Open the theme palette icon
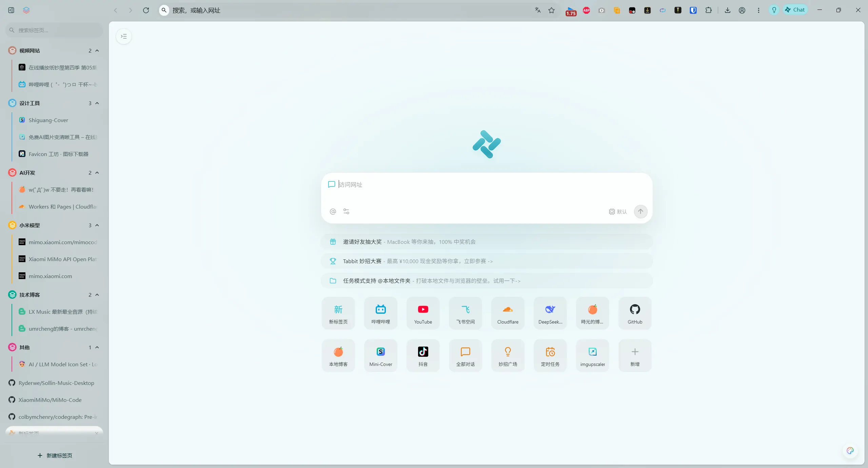This screenshot has height=468, width=868. click(x=850, y=450)
